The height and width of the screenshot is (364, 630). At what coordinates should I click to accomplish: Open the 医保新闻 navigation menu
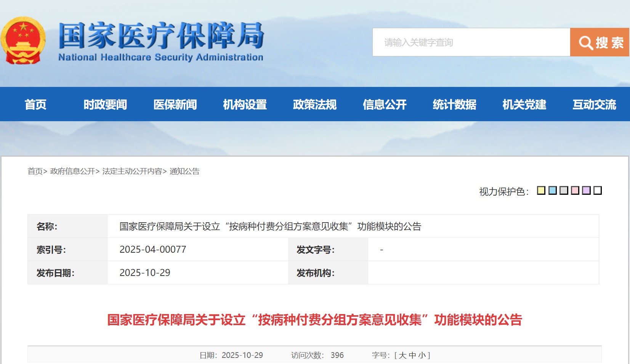click(176, 104)
